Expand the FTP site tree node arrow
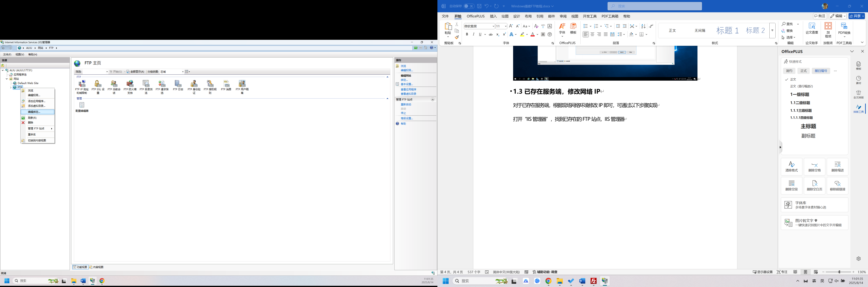This screenshot has height=287, width=868. pyautogui.click(x=11, y=88)
